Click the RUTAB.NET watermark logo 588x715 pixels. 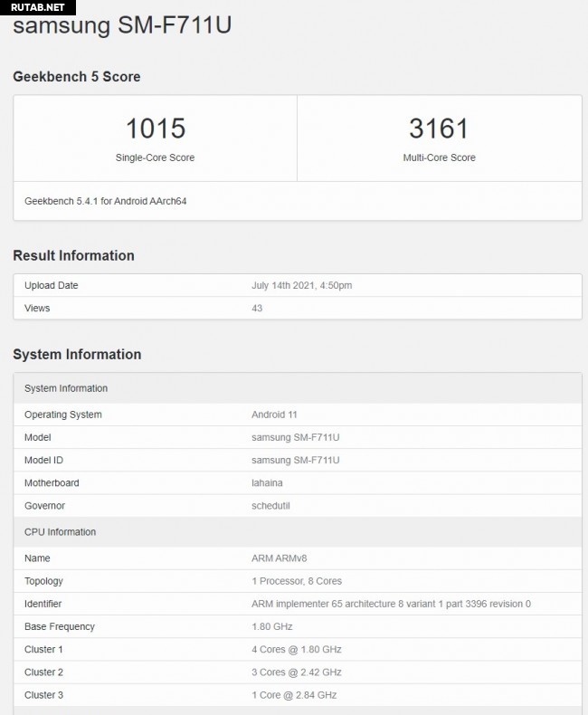click(x=33, y=6)
